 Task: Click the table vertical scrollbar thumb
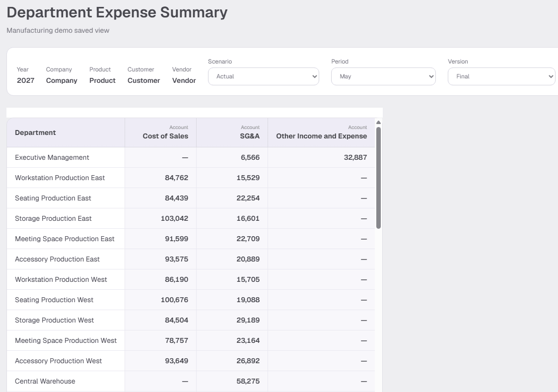pos(379,178)
